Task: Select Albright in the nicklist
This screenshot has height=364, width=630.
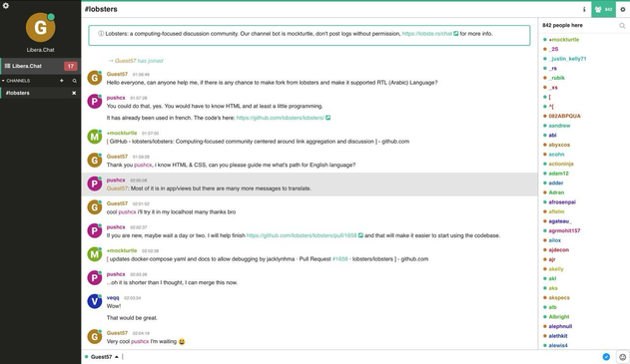Action: click(x=559, y=317)
